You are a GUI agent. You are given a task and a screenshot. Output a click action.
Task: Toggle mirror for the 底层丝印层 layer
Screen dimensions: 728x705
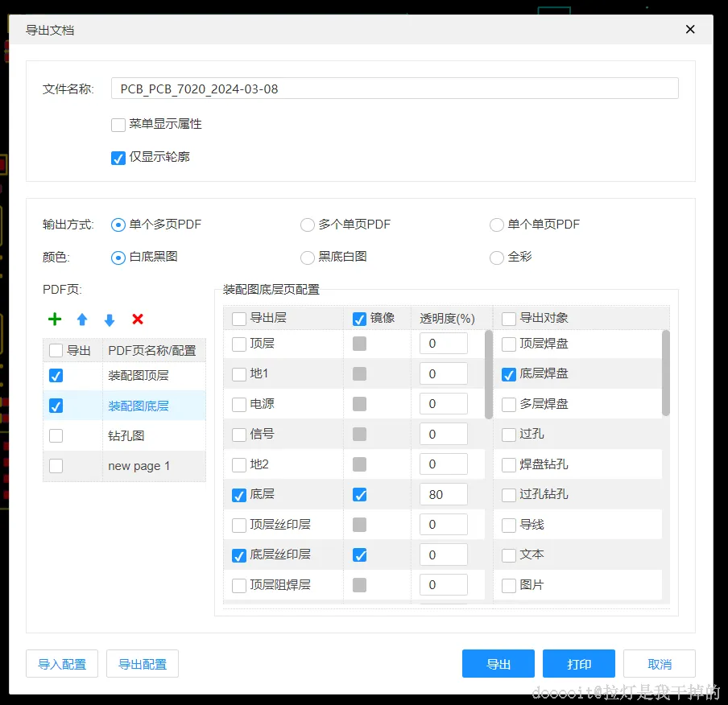(359, 554)
